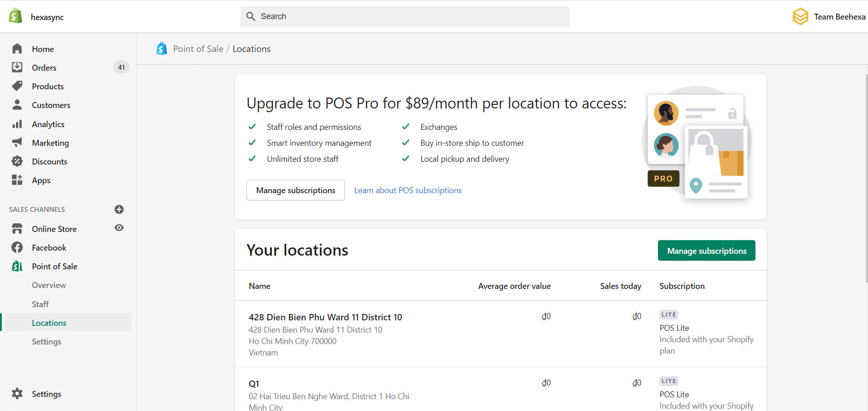Screen dimensions: 868x411
Task: Click the Analytics bar chart icon
Action: pos(17,124)
